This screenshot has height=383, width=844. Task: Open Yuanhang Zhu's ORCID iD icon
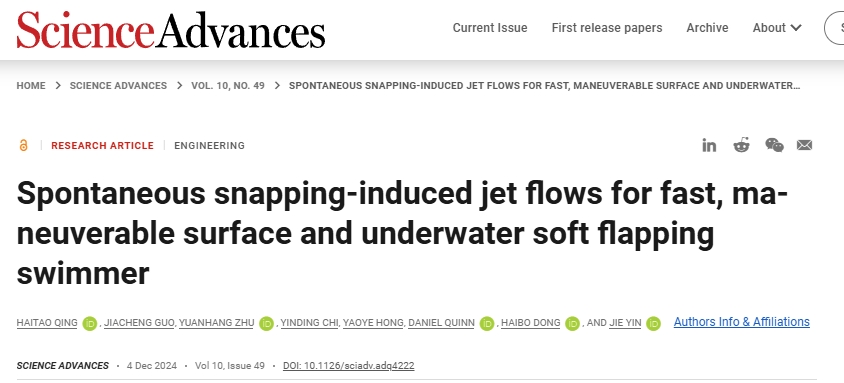(x=266, y=323)
